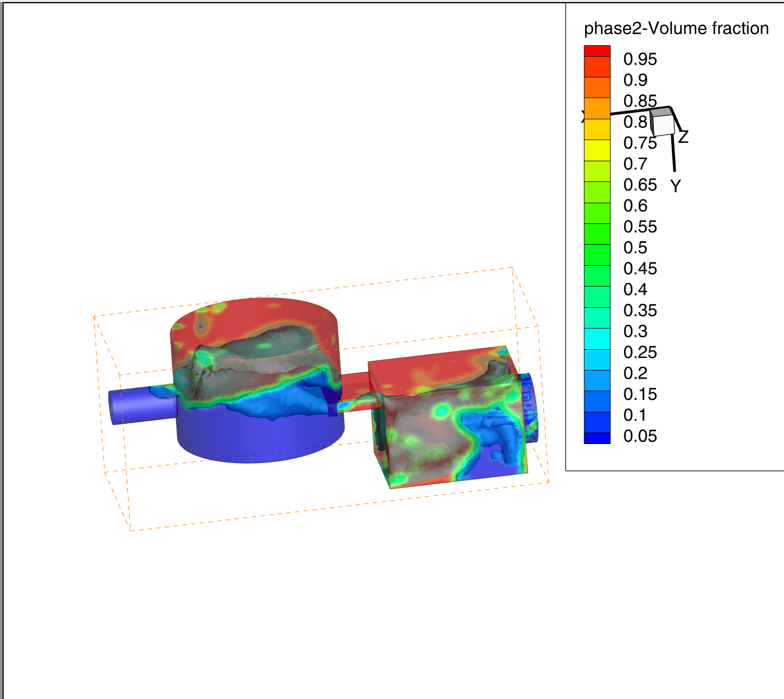Viewport: 784px width, 699px height.
Task: Select the Z axis label
Action: coord(683,137)
